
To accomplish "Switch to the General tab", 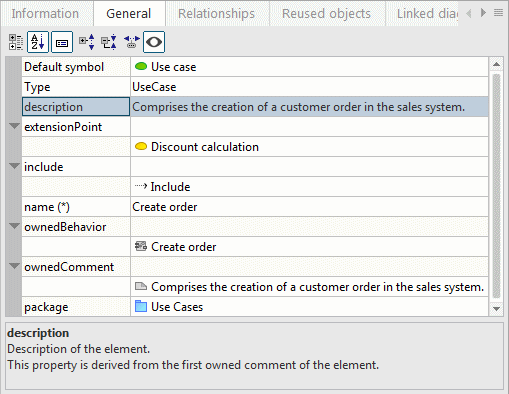I will pos(129,14).
